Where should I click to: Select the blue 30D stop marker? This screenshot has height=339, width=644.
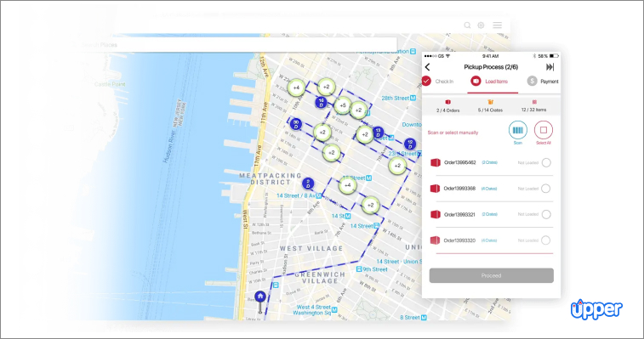click(296, 124)
